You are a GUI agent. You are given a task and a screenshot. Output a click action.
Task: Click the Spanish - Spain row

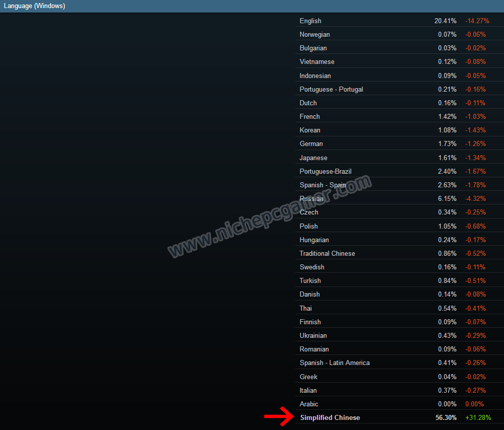(322, 185)
